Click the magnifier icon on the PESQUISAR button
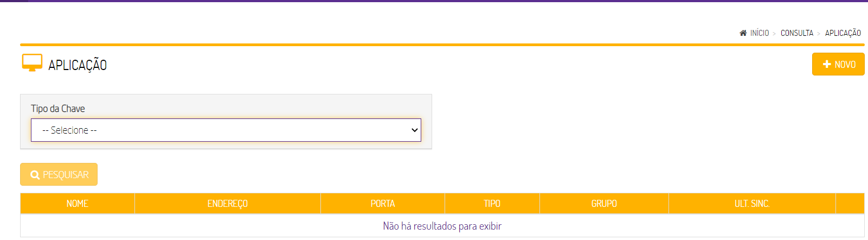 coord(35,175)
